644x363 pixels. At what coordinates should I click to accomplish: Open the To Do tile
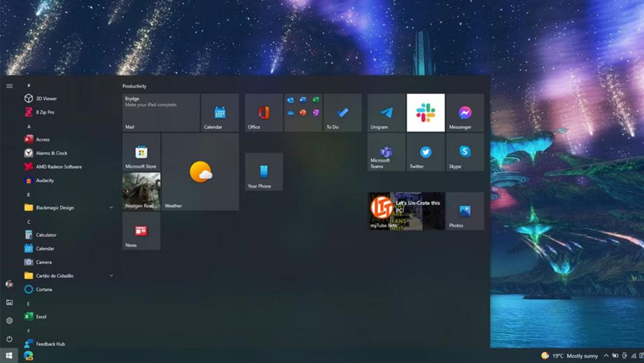click(x=342, y=113)
